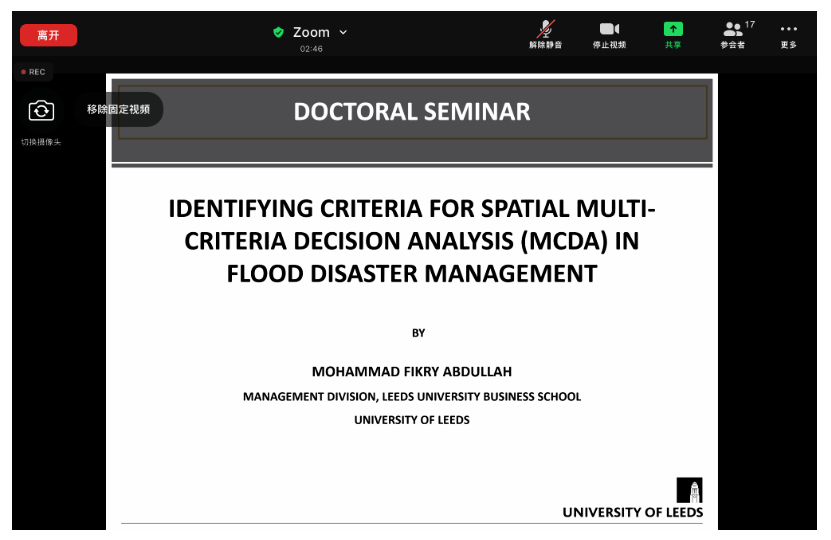The height and width of the screenshot is (540, 831).
Task: Click the participant count number 17
Action: [749, 24]
